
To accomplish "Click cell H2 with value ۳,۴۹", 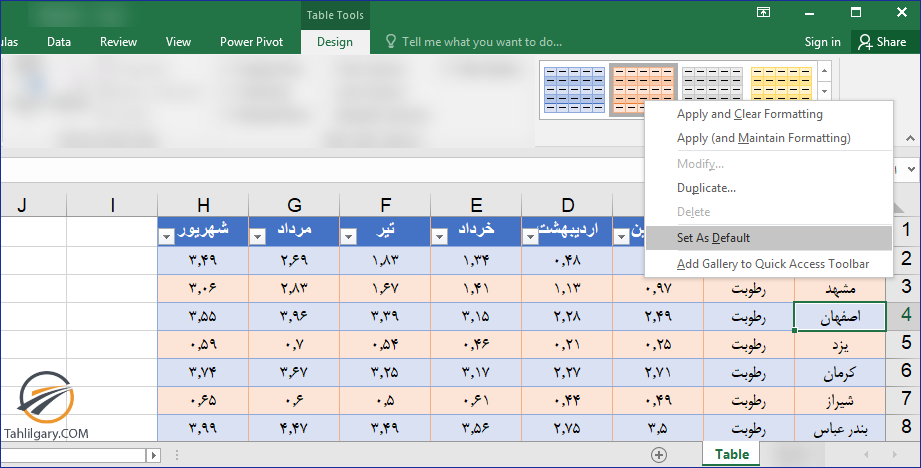I will [203, 260].
